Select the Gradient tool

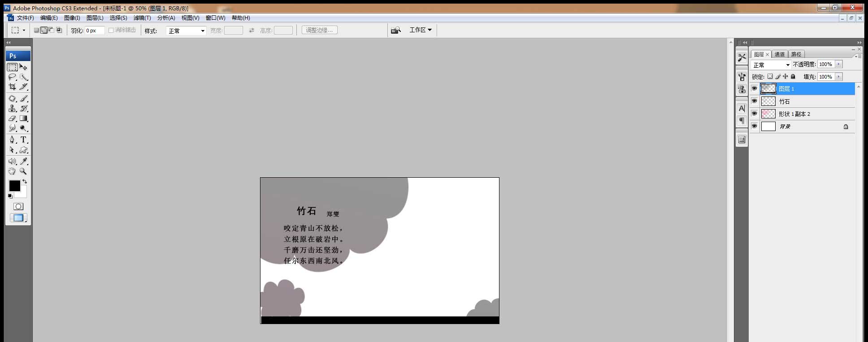(x=24, y=118)
